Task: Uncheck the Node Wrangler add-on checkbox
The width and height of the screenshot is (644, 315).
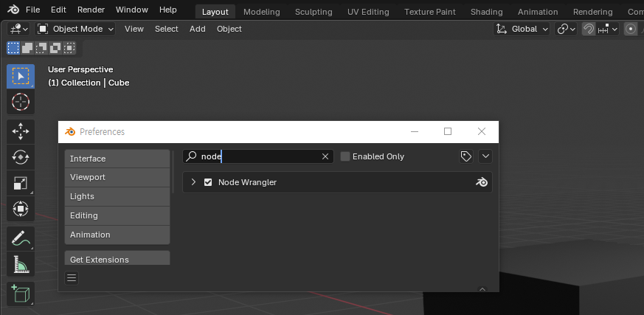Action: [x=208, y=182]
